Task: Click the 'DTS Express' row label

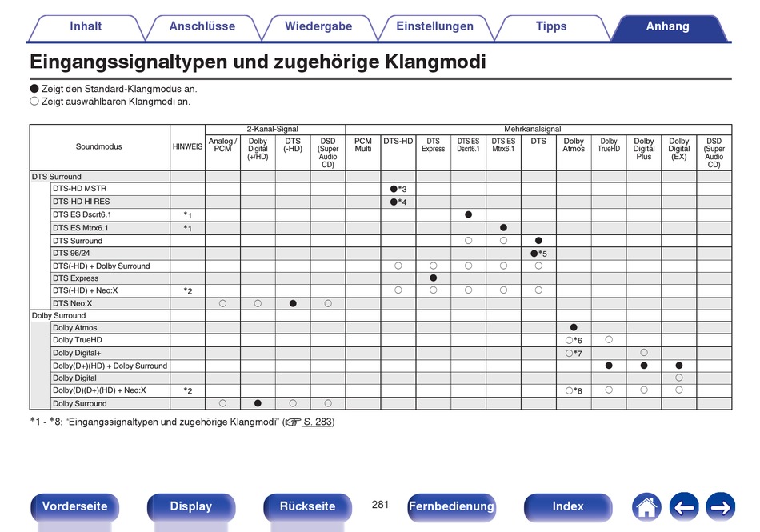Action: pos(76,278)
